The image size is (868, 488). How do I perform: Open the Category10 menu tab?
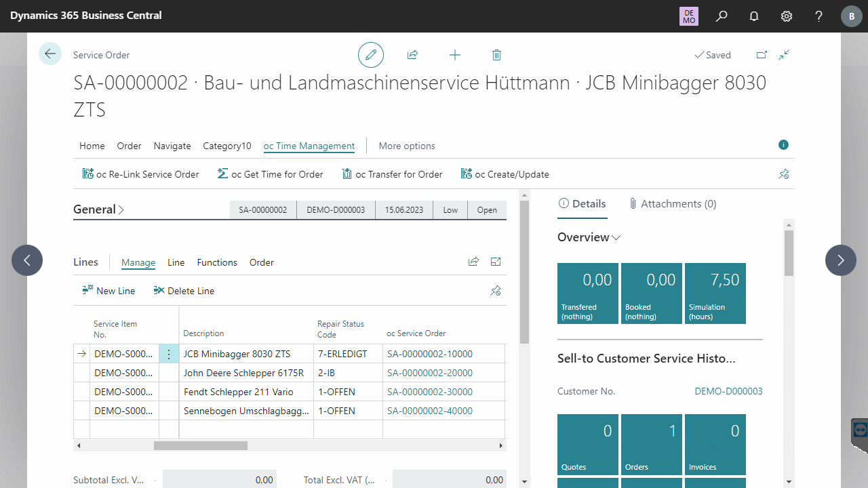click(x=227, y=146)
